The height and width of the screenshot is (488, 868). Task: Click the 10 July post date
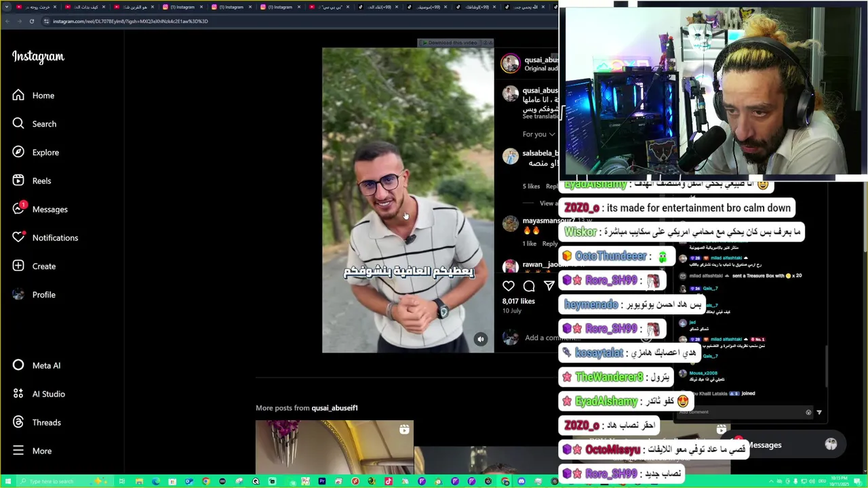pyautogui.click(x=512, y=310)
